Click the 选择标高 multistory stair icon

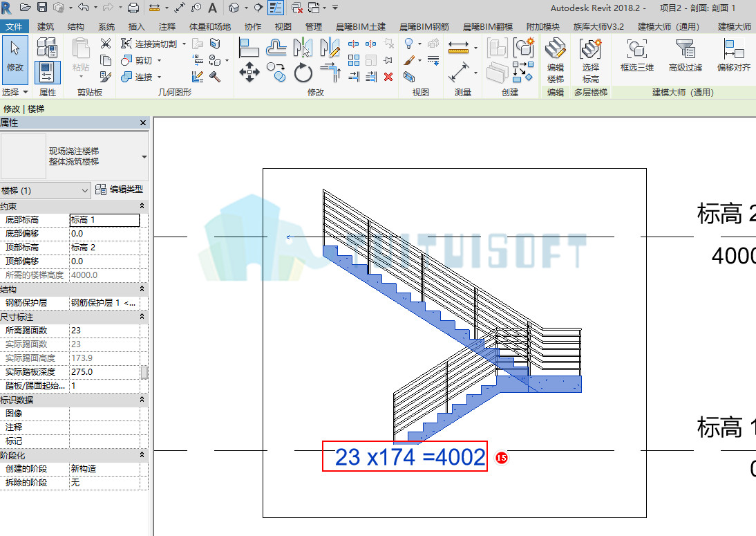pyautogui.click(x=591, y=61)
